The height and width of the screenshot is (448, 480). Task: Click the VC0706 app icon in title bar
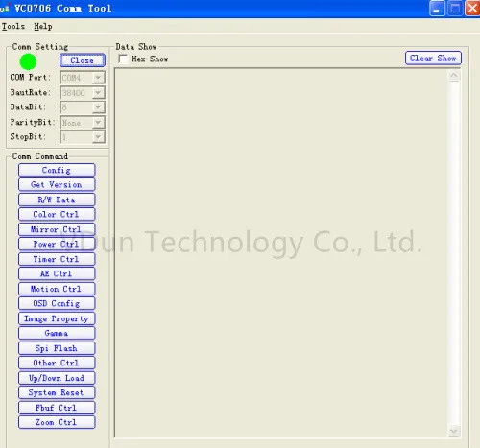pos(4,9)
